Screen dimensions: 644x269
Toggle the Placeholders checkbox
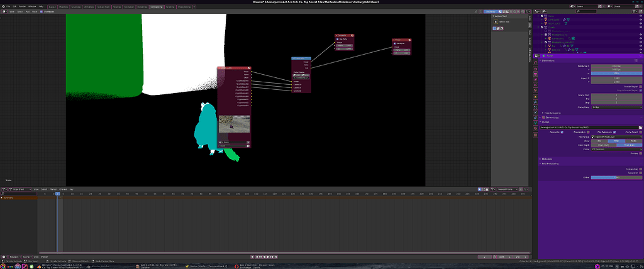point(588,132)
